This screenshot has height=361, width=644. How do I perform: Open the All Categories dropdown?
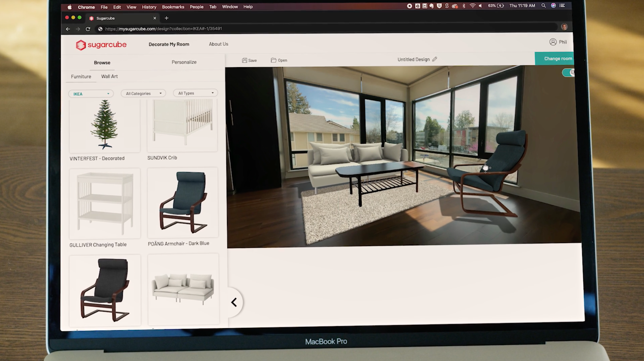point(143,93)
